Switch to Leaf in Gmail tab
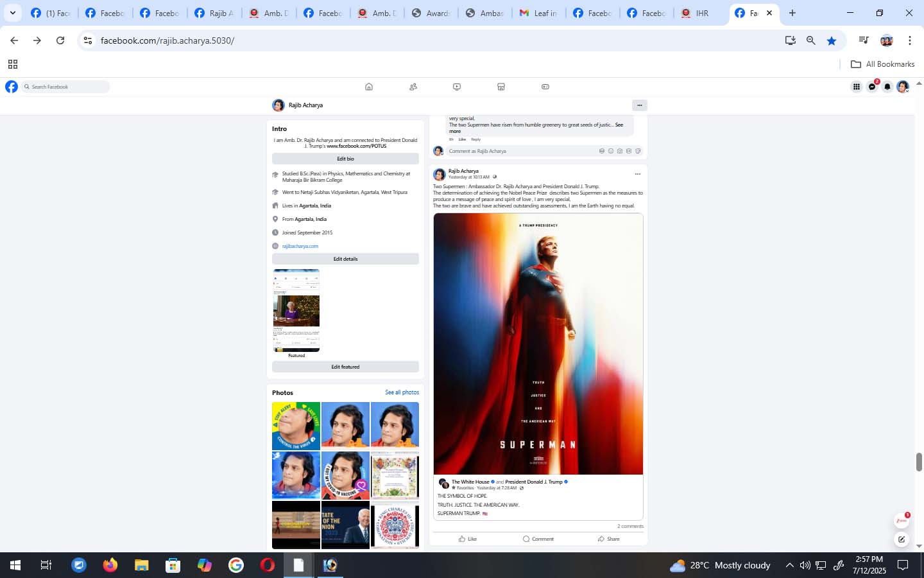 (538, 13)
